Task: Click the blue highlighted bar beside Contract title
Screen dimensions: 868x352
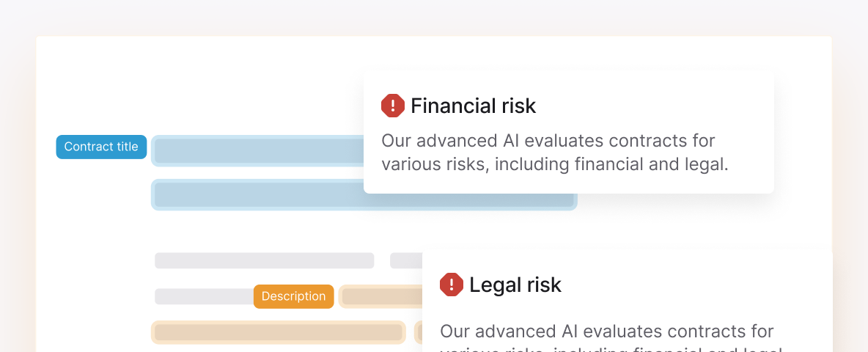Action: (257, 150)
